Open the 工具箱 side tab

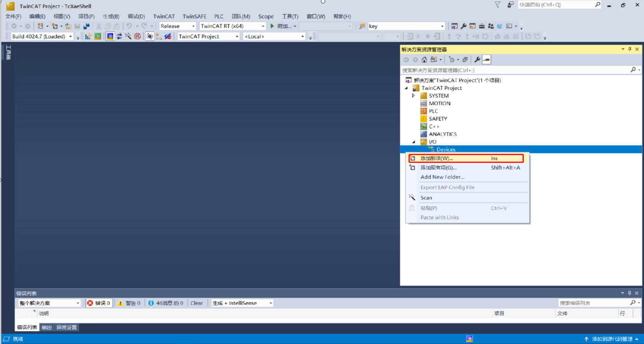point(8,52)
